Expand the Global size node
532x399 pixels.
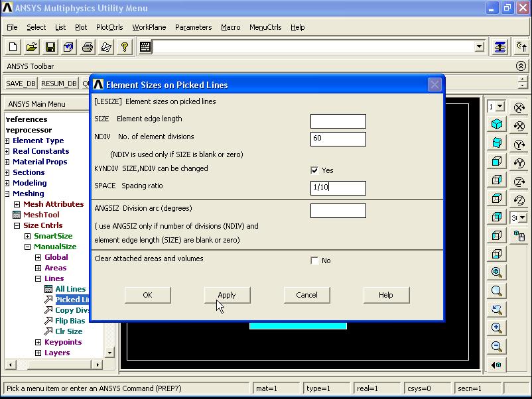point(38,257)
